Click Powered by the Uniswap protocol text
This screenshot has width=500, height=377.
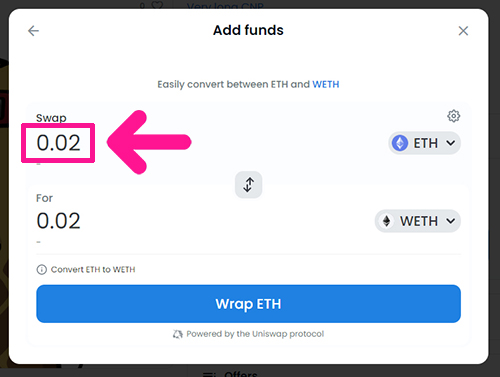255,334
